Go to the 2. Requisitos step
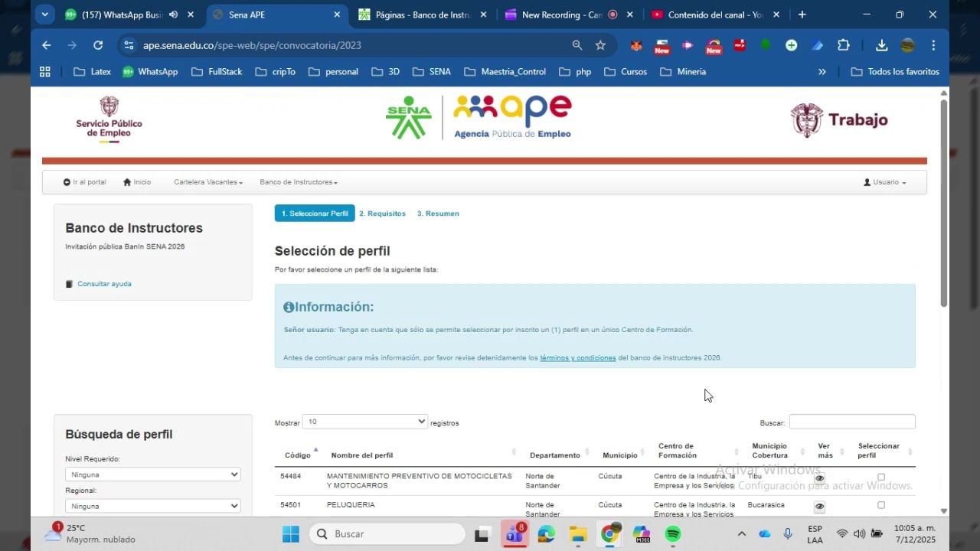This screenshot has height=551, width=980. 383,214
